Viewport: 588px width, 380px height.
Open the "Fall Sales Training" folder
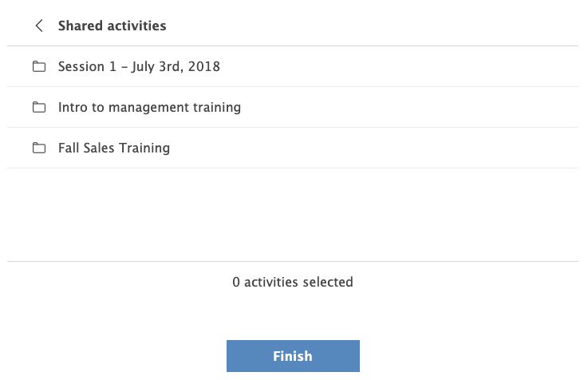(114, 148)
